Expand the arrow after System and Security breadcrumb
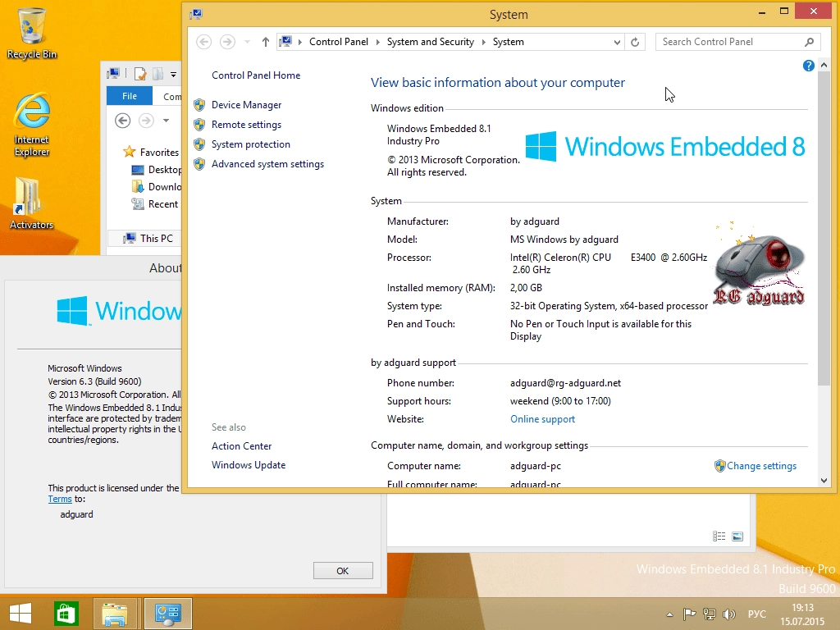This screenshot has height=630, width=840. (483, 42)
